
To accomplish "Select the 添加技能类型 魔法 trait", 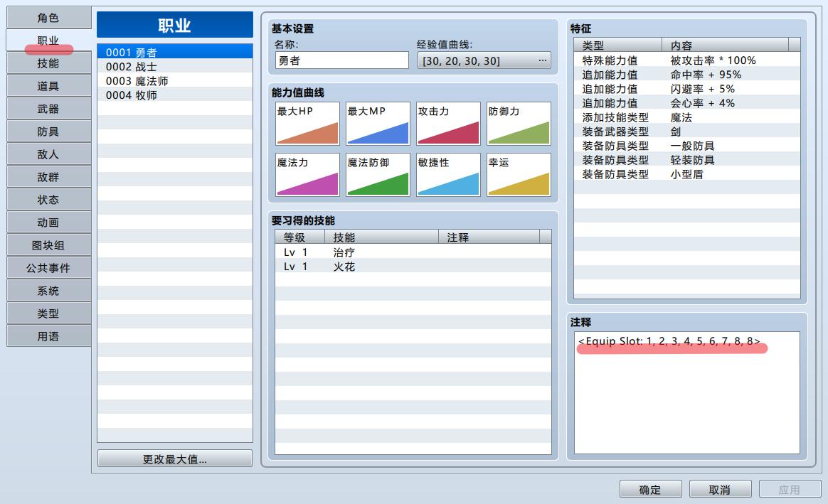I will tap(687, 118).
